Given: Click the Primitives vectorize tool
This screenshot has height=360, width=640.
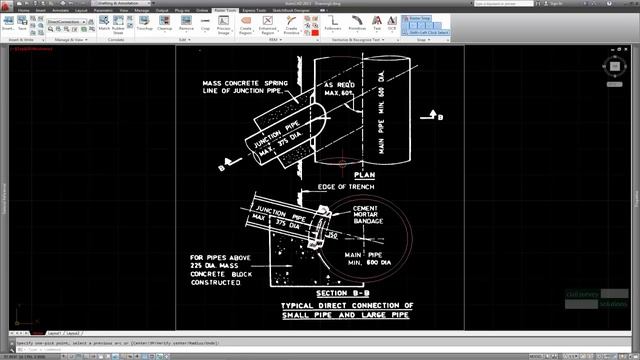Looking at the screenshot, I should pyautogui.click(x=357, y=23).
